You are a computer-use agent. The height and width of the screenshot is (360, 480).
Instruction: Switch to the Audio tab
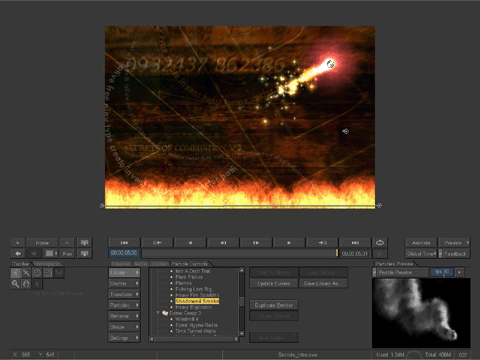141,264
